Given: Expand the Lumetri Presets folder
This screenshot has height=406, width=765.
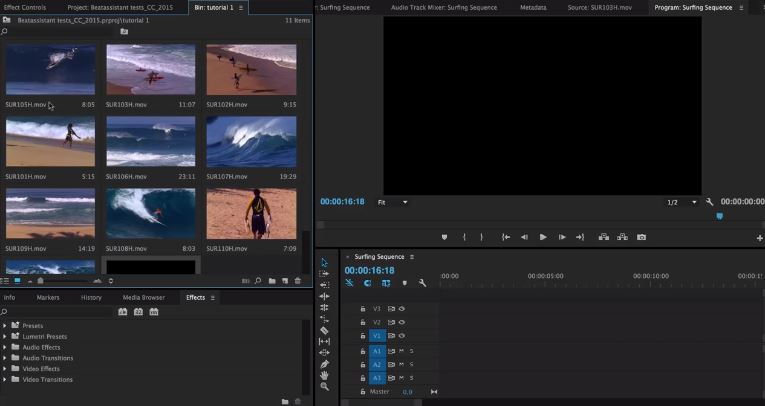Looking at the screenshot, I should pos(5,336).
